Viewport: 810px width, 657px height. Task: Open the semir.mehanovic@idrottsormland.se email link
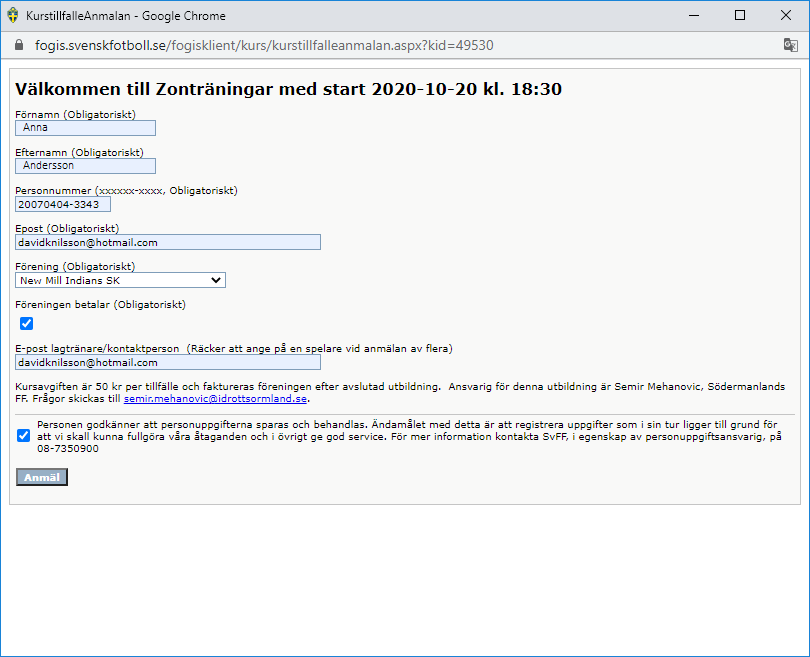pyautogui.click(x=216, y=399)
